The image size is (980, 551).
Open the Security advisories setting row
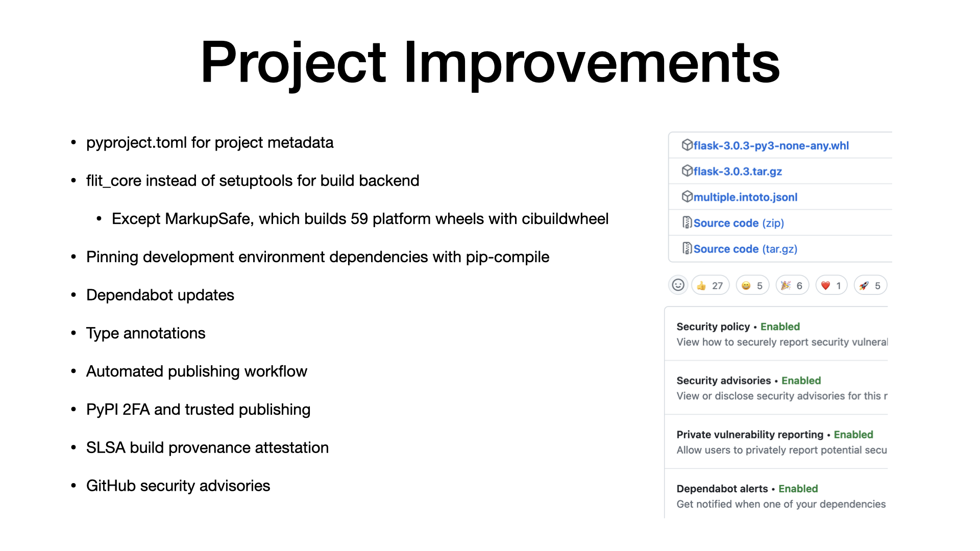pos(776,388)
